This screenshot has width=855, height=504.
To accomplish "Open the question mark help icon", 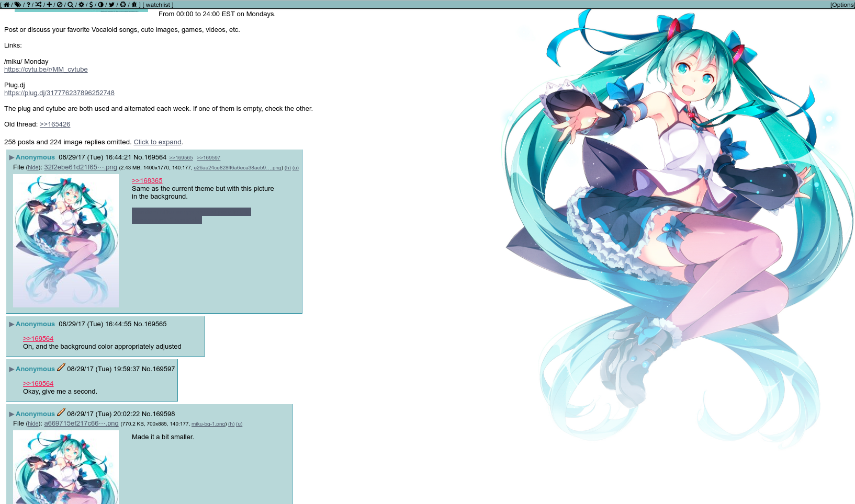I will (28, 5).
